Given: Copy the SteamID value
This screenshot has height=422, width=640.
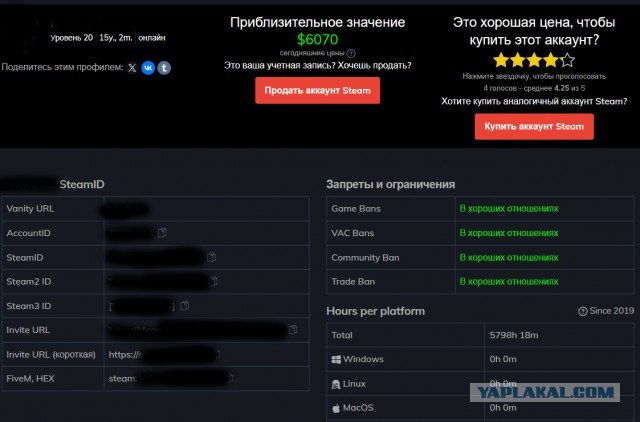Looking at the screenshot, I should pyautogui.click(x=211, y=257).
